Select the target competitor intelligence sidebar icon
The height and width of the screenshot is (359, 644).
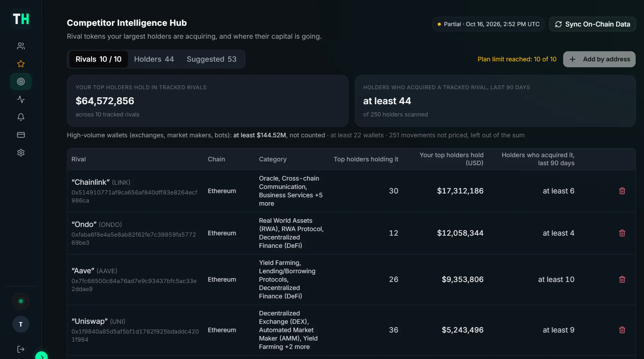click(x=21, y=82)
